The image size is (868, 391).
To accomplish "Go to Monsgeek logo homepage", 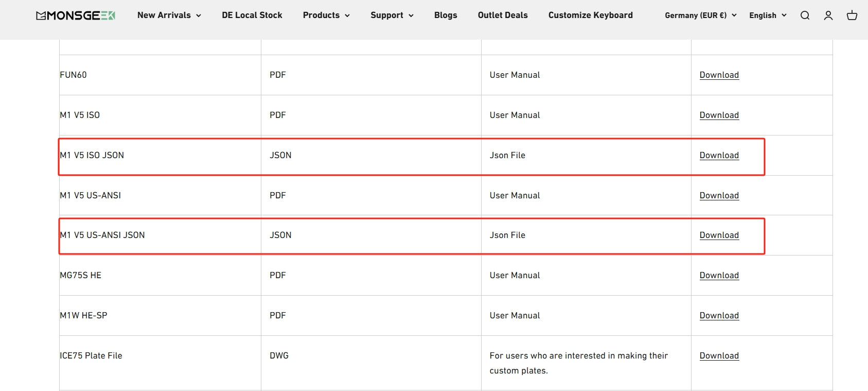I will [76, 15].
